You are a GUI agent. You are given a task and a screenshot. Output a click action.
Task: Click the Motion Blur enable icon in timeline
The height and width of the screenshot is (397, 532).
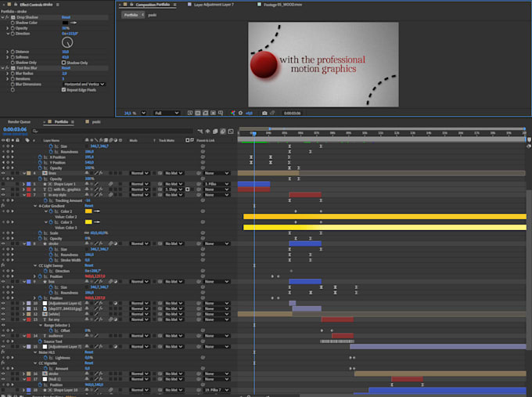pos(223,132)
